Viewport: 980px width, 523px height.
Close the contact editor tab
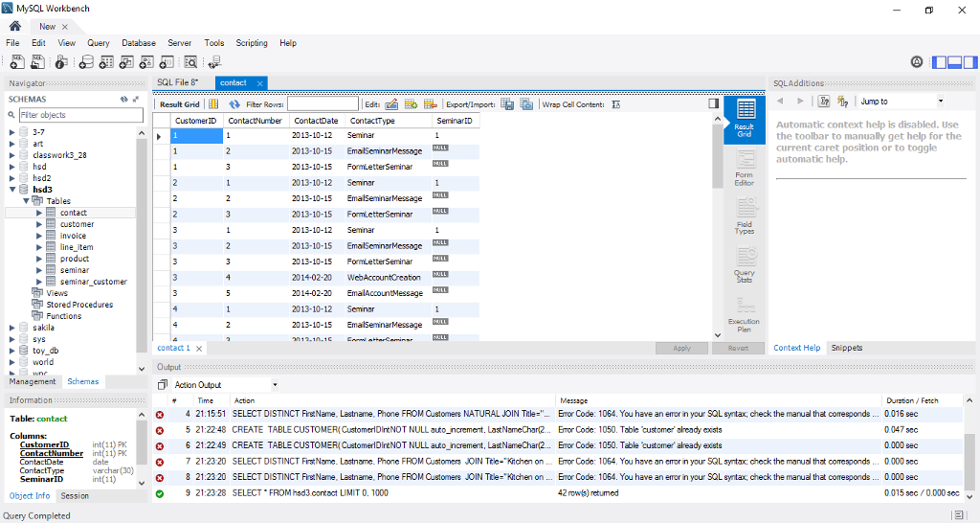tap(259, 83)
